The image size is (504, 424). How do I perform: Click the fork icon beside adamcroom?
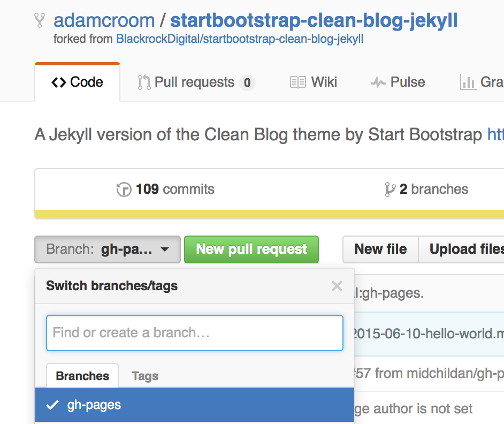click(40, 20)
